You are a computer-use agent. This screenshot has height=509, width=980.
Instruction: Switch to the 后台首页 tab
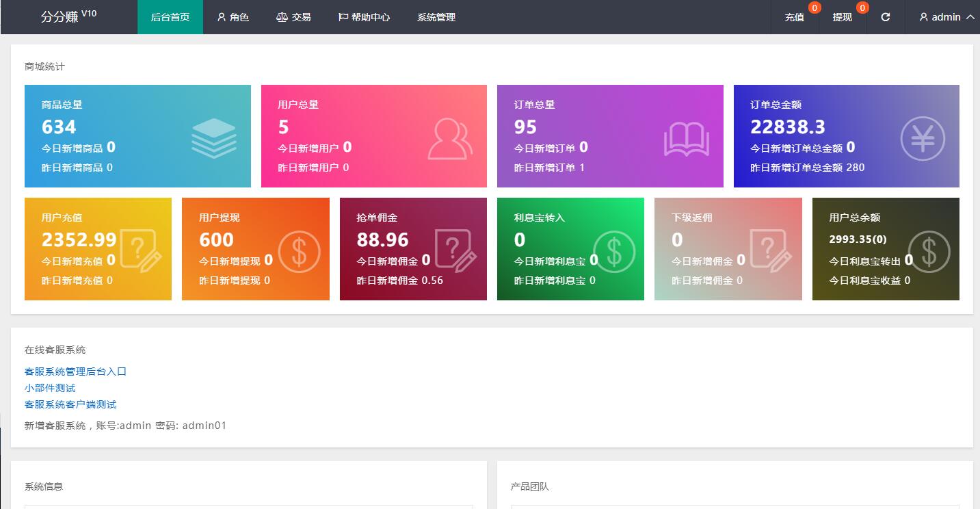[170, 17]
